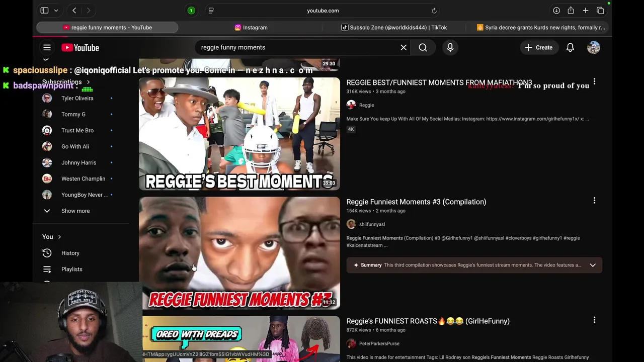
Task: Open shiifunnyasl channel name
Action: (372, 224)
